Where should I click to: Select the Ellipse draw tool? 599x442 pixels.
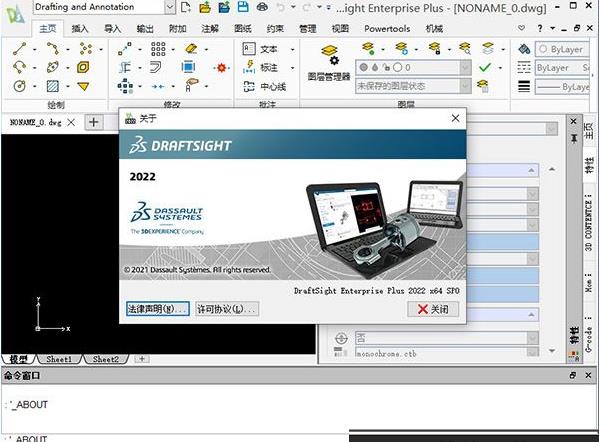(53, 67)
